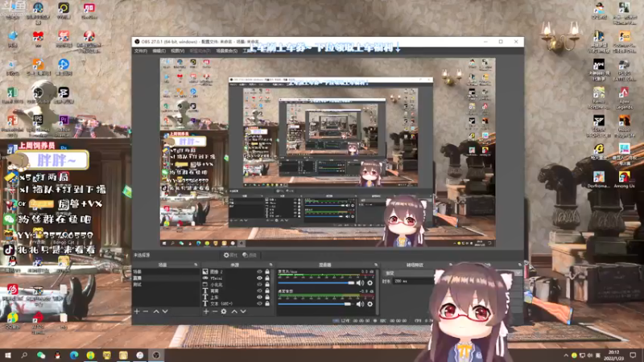The width and height of the screenshot is (644, 362).
Task: Show hidden system tray icons chevron
Action: click(566, 356)
